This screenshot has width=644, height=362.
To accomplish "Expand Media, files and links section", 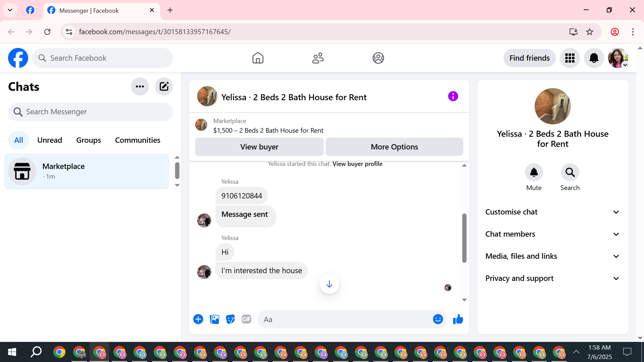I will pyautogui.click(x=552, y=256).
